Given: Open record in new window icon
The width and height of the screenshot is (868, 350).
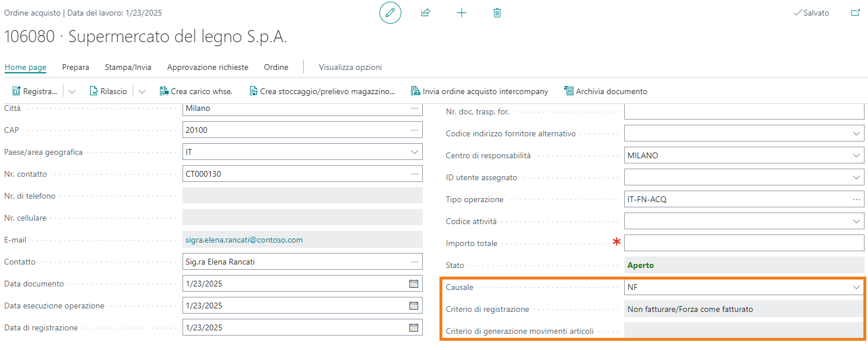Looking at the screenshot, I should coord(855,13).
